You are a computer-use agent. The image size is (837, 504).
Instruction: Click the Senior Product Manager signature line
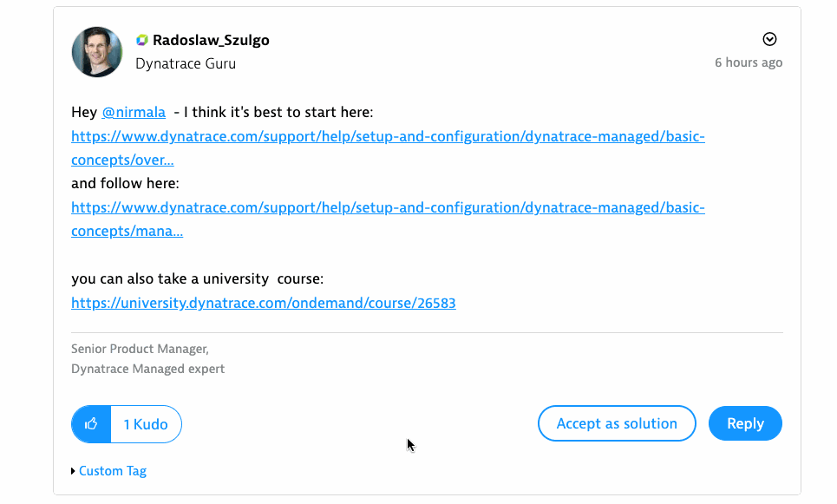pos(140,349)
